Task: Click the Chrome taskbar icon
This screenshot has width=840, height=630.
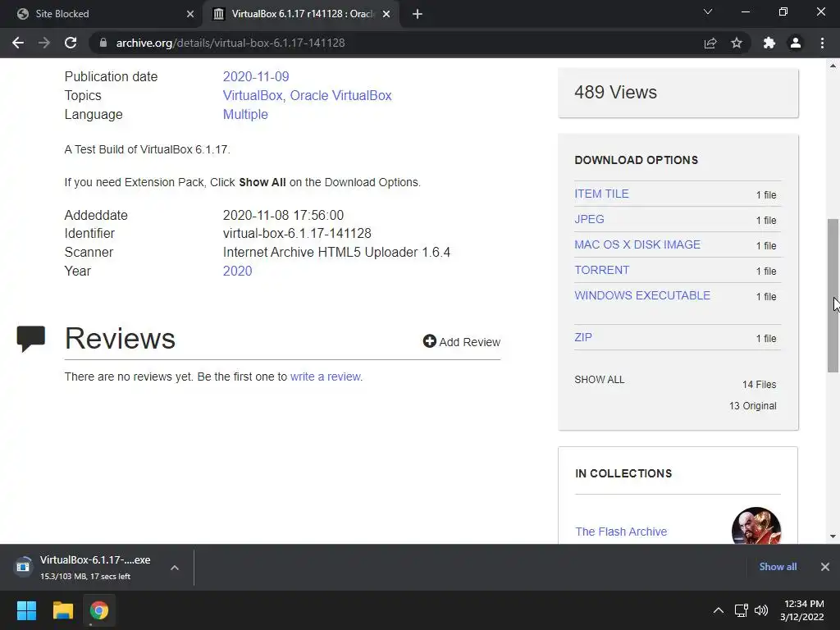Action: (x=99, y=610)
